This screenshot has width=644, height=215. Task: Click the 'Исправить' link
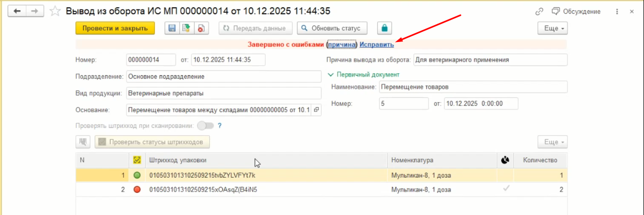tap(376, 45)
